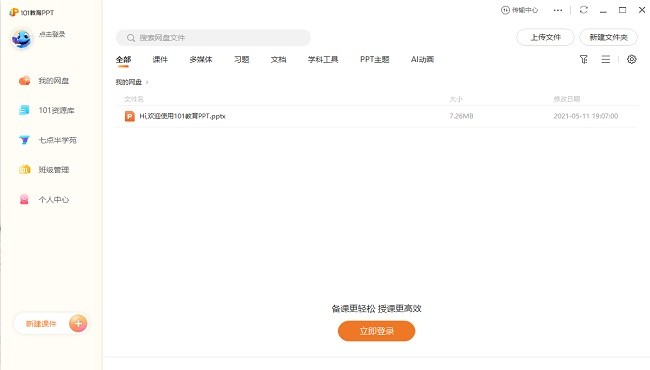Open the filter funnel icon
Image resolution: width=650 pixels, height=370 pixels.
tap(584, 60)
